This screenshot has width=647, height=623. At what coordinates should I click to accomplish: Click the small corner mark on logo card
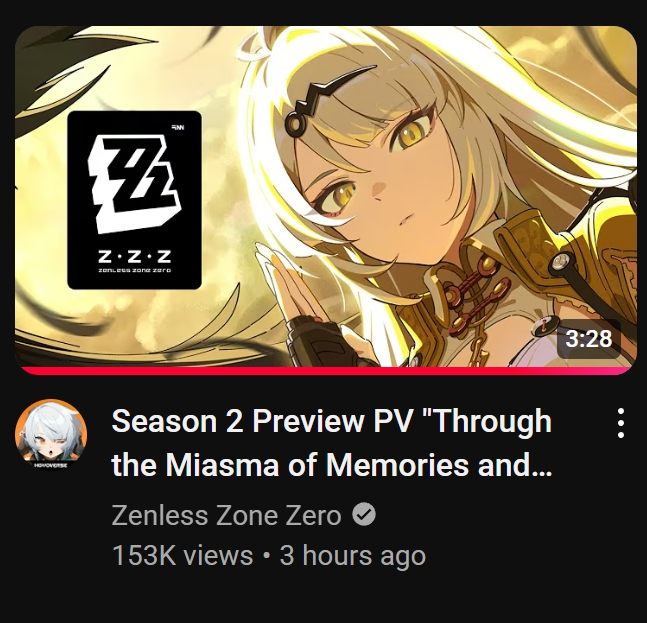click(x=179, y=127)
